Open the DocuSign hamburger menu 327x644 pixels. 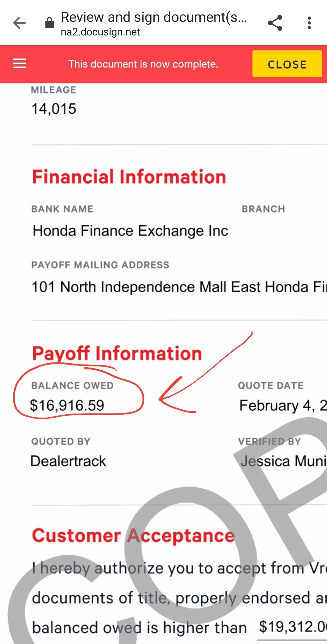click(20, 64)
